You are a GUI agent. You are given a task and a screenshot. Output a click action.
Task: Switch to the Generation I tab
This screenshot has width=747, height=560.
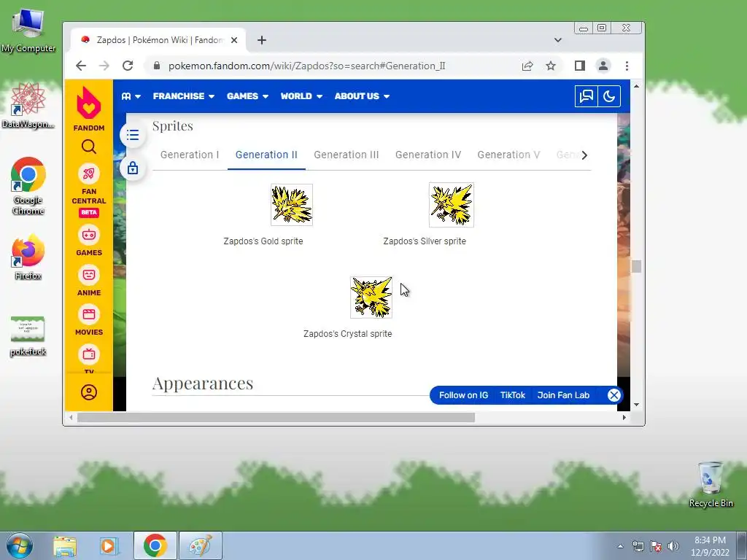tap(190, 155)
